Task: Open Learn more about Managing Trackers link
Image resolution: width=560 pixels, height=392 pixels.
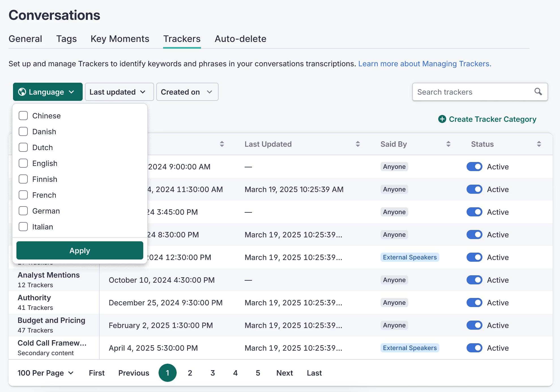Action: click(424, 64)
